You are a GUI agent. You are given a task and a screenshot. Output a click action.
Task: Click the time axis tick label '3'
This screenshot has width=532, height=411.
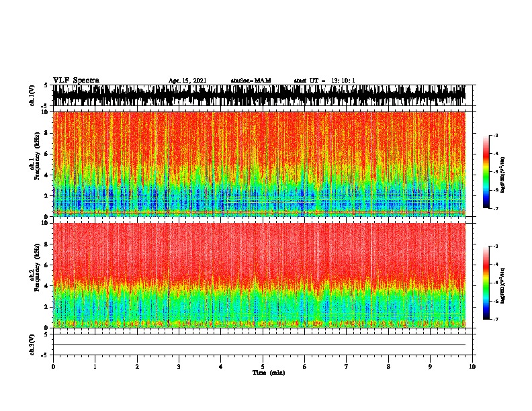(x=179, y=367)
